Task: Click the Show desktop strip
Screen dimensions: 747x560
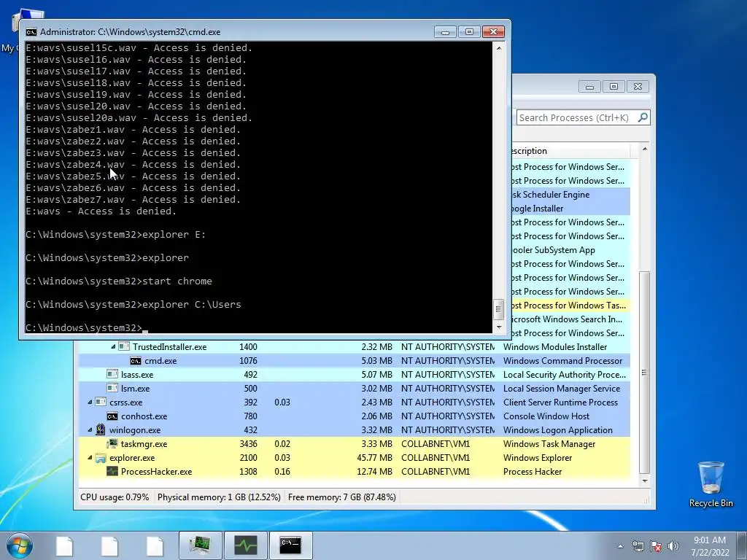Action: [743, 545]
